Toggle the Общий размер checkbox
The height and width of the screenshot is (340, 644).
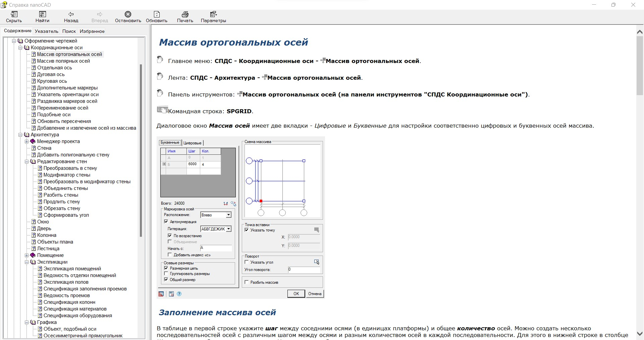click(166, 279)
